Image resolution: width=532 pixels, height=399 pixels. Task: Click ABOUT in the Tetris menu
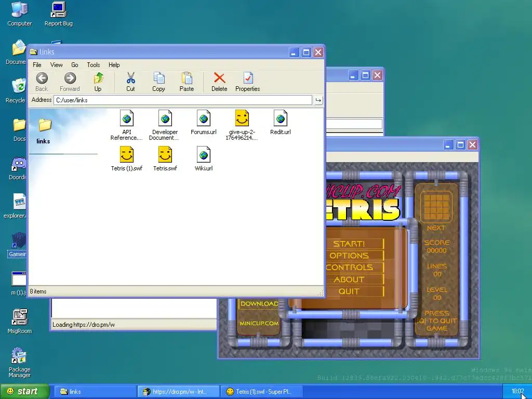pos(349,280)
